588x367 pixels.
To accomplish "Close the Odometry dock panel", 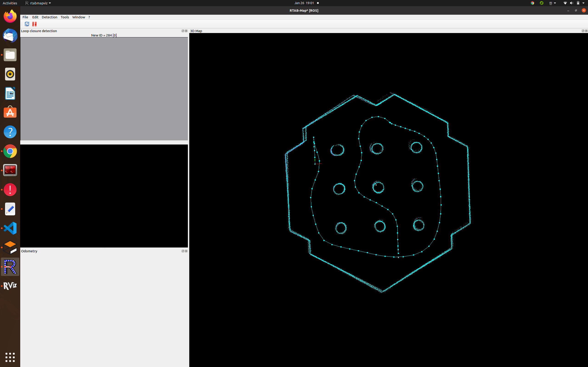I will pos(186,251).
